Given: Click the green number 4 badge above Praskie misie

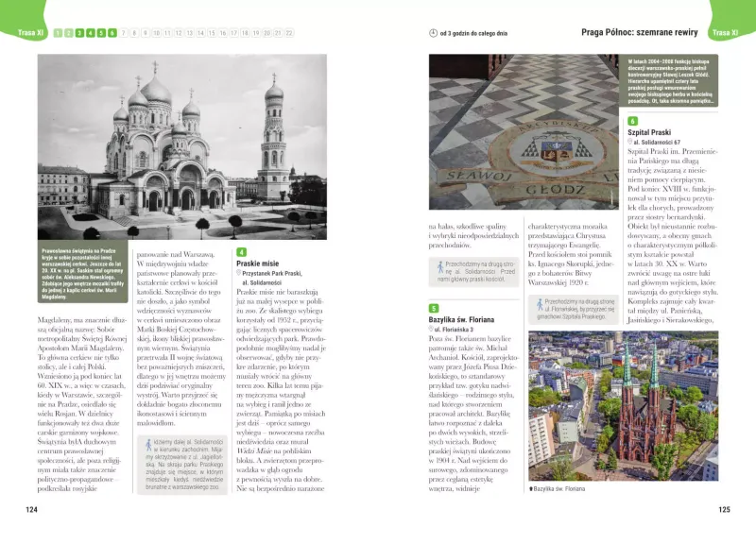Looking at the screenshot, I should 242,252.
